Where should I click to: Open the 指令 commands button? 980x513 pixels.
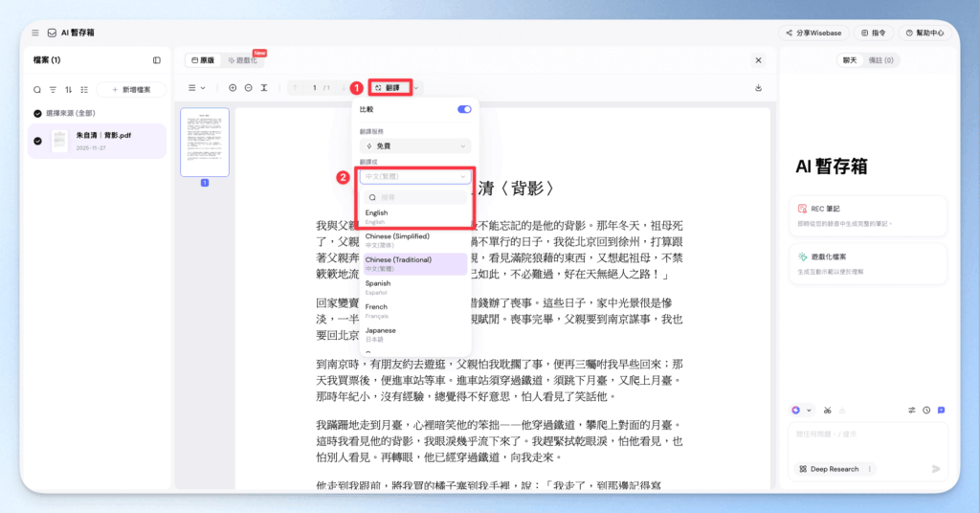point(873,33)
